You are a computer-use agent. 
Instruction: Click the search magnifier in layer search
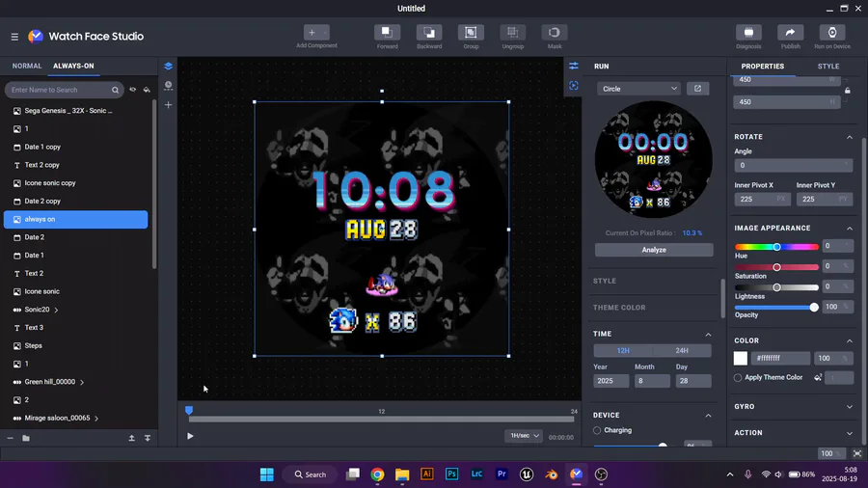(115, 90)
